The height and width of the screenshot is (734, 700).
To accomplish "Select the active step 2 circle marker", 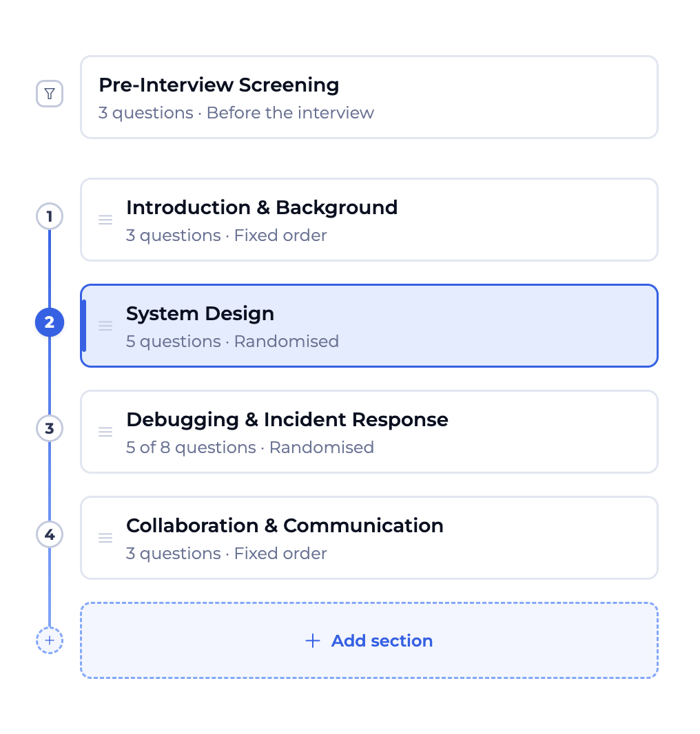I will pyautogui.click(x=50, y=322).
